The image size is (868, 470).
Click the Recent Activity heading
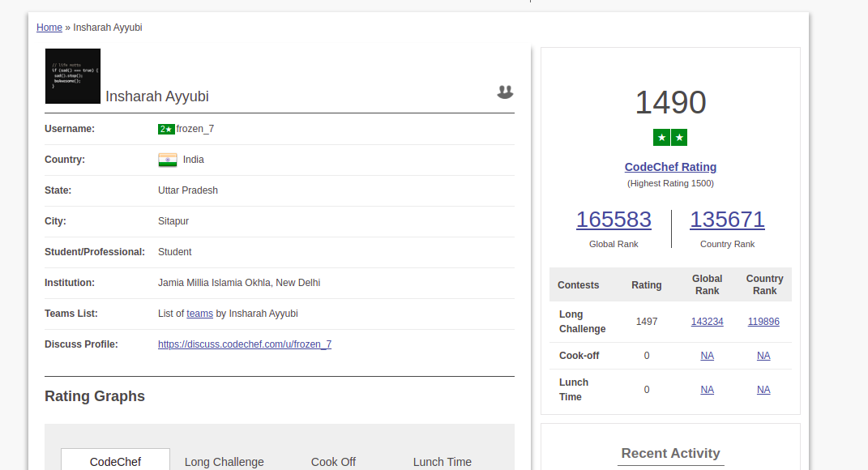[670, 454]
